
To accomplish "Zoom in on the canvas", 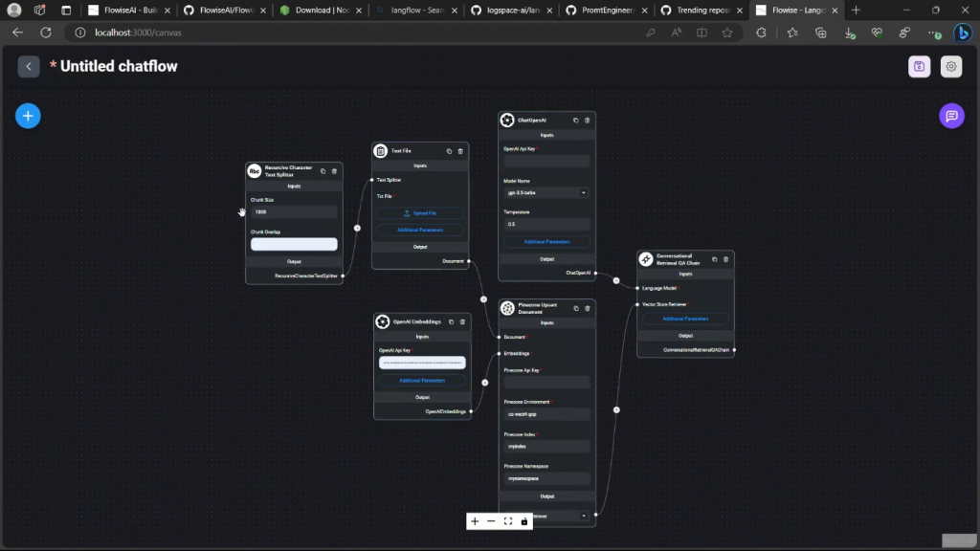I will pyautogui.click(x=475, y=521).
